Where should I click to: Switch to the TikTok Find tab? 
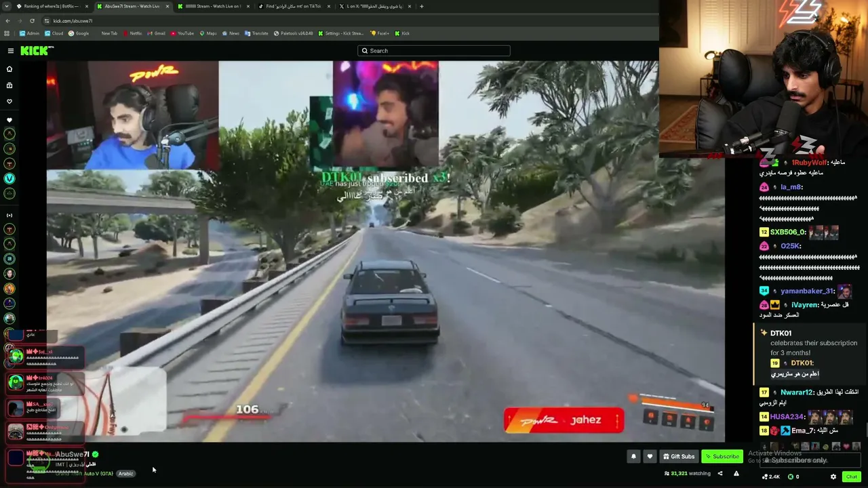pos(294,6)
